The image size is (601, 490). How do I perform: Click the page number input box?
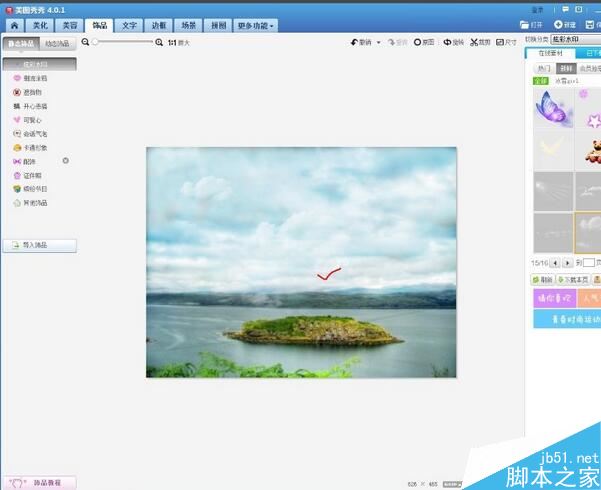click(x=589, y=263)
